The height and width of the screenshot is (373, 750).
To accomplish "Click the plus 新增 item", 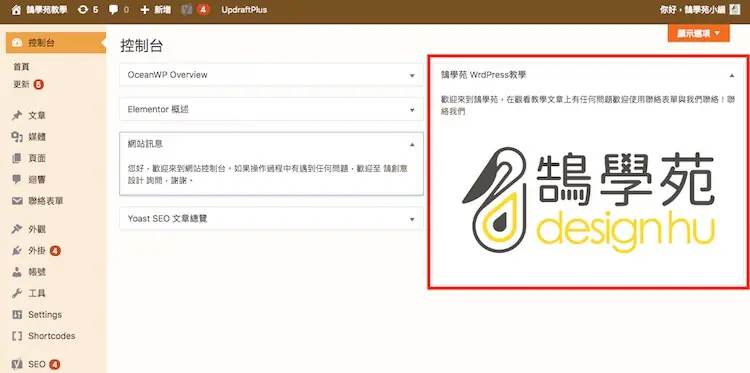I will point(155,10).
